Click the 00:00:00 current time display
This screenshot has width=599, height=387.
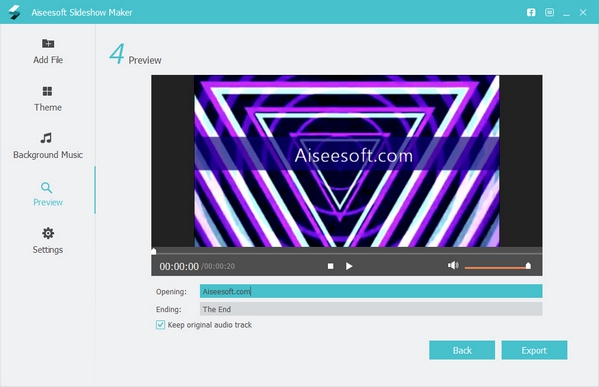tap(179, 266)
